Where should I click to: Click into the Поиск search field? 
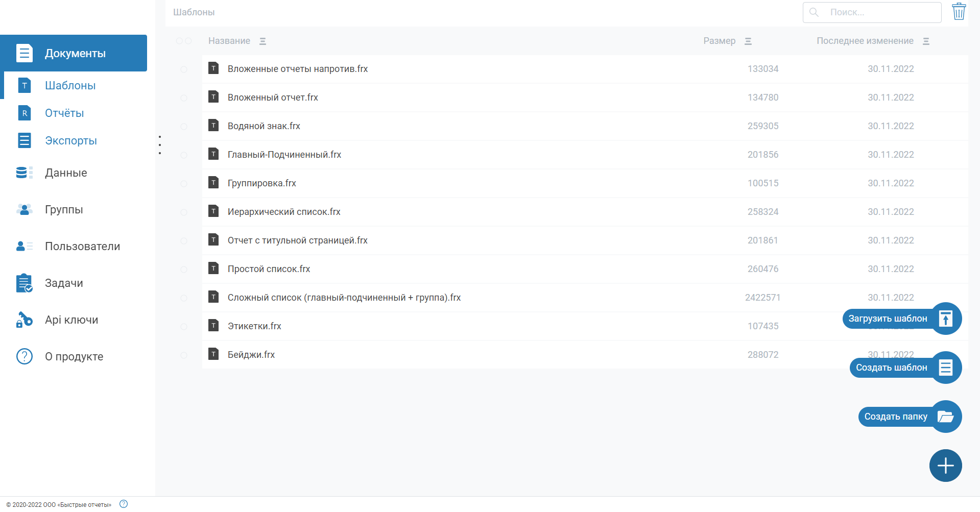[872, 12]
